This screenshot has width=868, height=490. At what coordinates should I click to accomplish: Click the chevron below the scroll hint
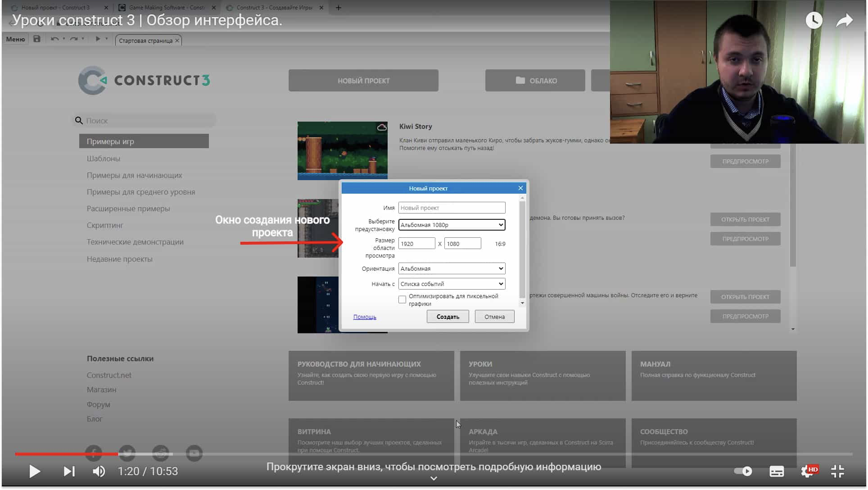tap(434, 478)
